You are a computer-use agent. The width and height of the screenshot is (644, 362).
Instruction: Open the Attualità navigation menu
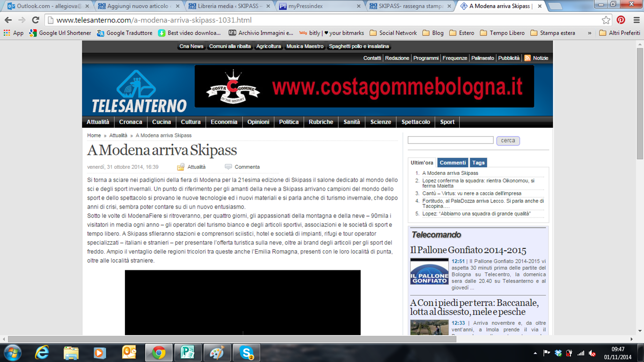pyautogui.click(x=98, y=122)
